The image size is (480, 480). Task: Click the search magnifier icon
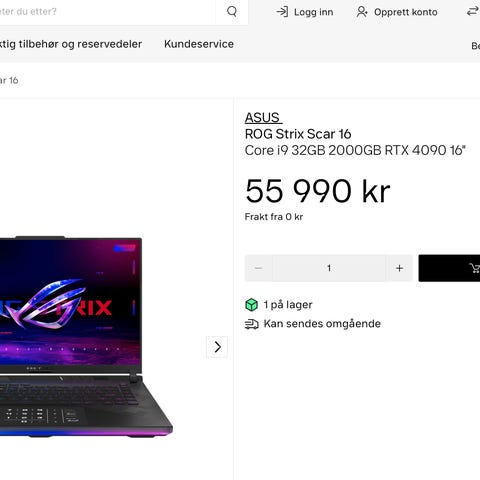pyautogui.click(x=232, y=12)
